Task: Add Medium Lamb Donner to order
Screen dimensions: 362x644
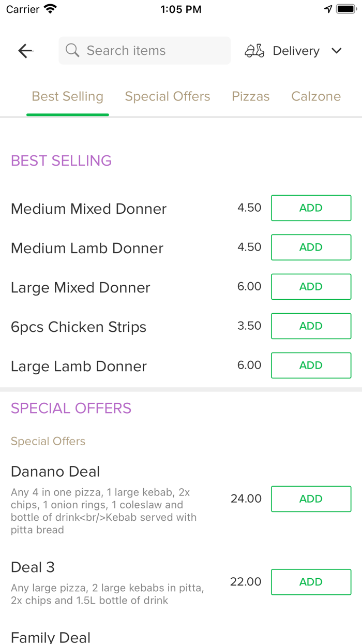Action: click(x=311, y=247)
